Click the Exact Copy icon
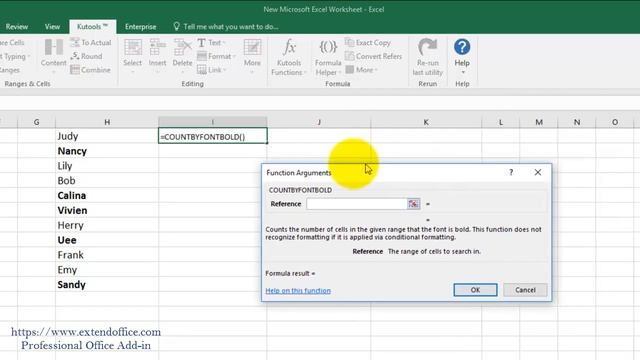This screenshot has height=360, width=640. click(349, 42)
